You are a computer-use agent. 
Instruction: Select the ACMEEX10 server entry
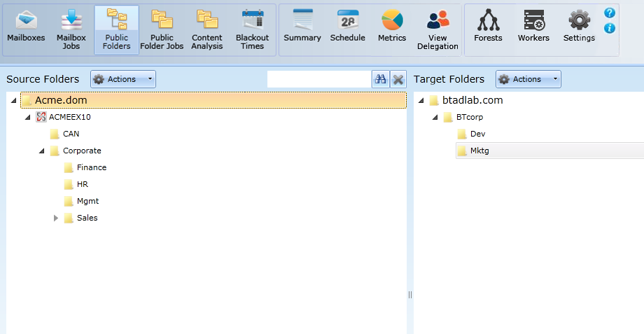coord(69,117)
